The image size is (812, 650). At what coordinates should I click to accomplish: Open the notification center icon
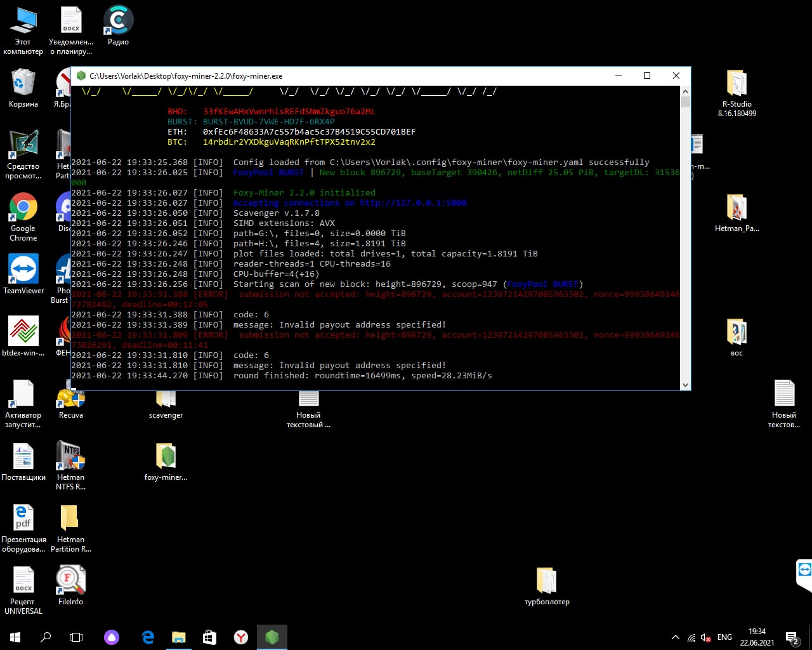click(x=792, y=637)
